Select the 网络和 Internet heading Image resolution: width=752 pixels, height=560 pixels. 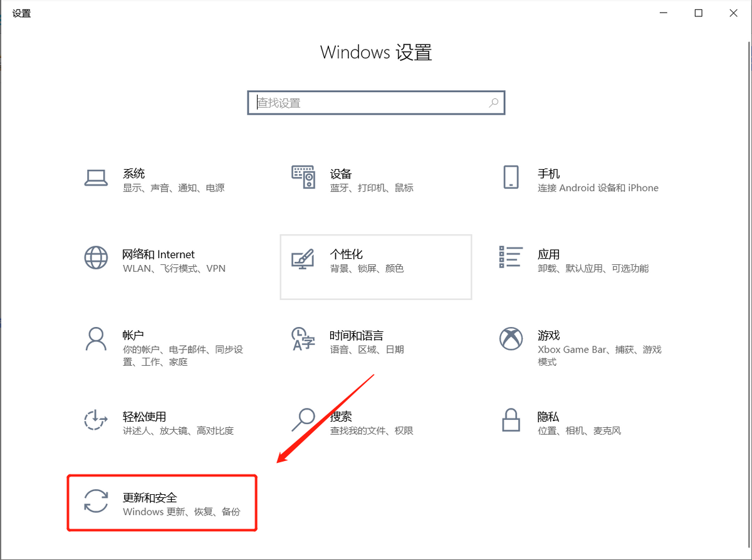click(x=159, y=254)
